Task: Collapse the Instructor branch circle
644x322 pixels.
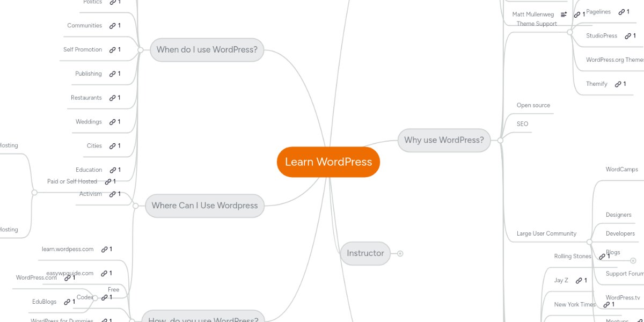Action: [400, 253]
